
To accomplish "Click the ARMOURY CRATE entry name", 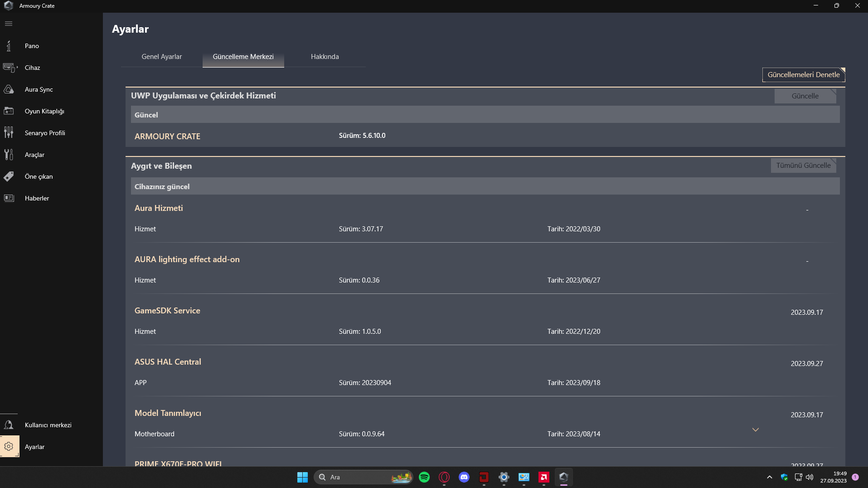I will pos(167,137).
